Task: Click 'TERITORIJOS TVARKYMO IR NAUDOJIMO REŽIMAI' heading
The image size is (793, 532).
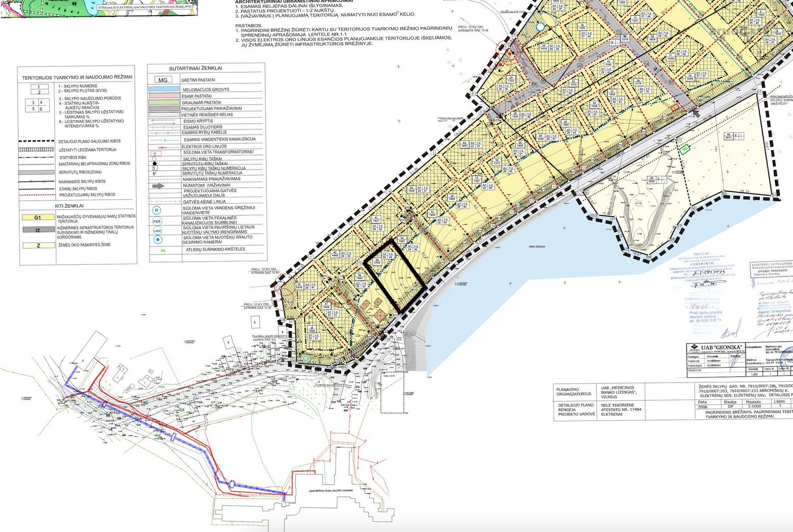Action: coord(77,77)
